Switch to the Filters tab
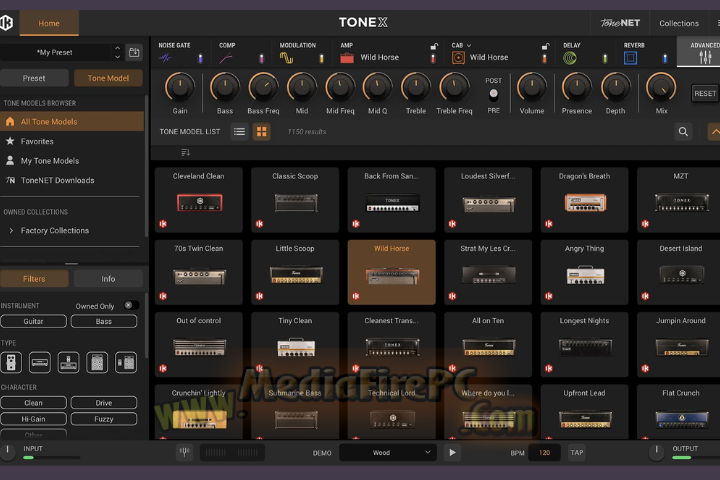Image resolution: width=720 pixels, height=480 pixels. (34, 279)
